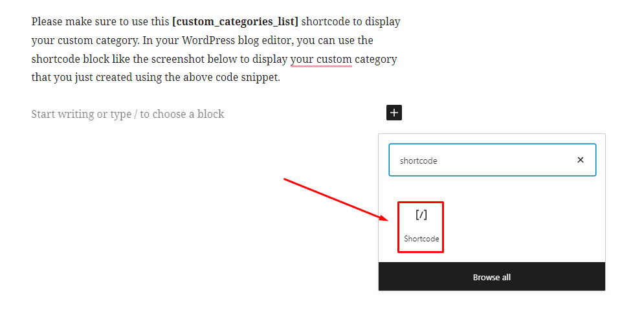The image size is (644, 332).
Task: Click the black plus add-block button
Action: point(394,113)
